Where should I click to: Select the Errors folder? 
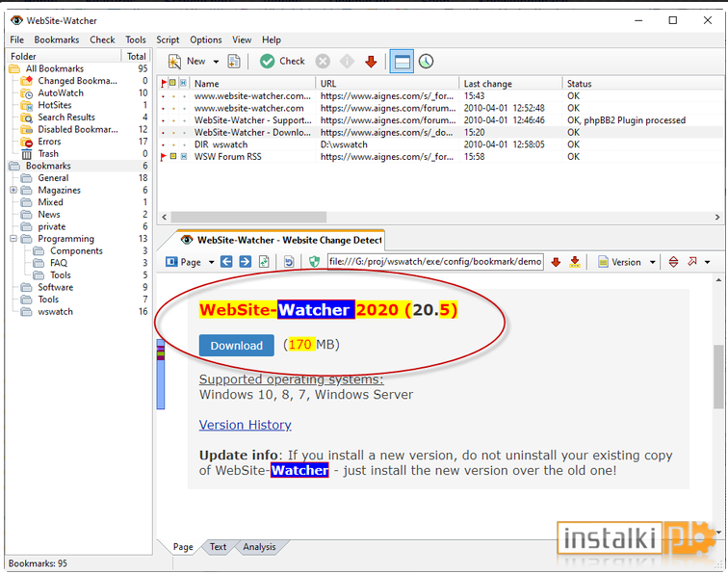[x=49, y=142]
